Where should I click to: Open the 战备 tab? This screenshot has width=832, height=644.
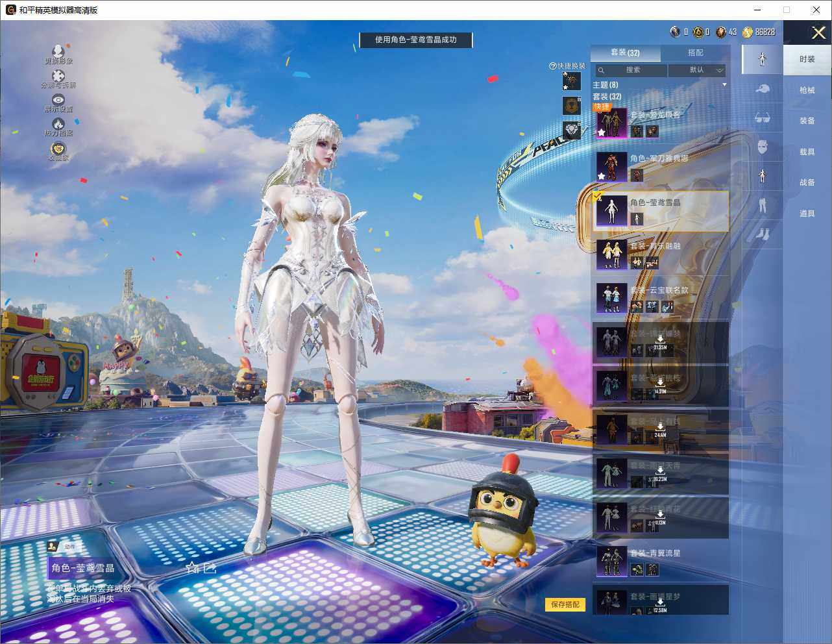click(807, 182)
